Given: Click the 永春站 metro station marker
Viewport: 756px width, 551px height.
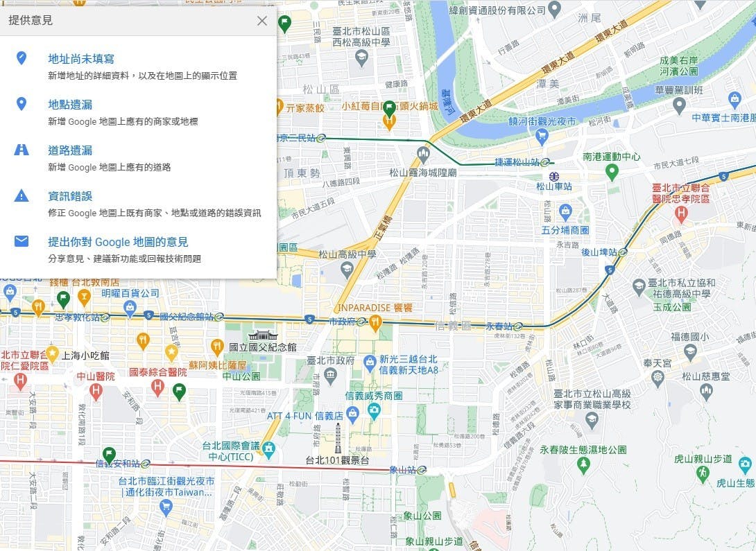Looking at the screenshot, I should (518, 326).
